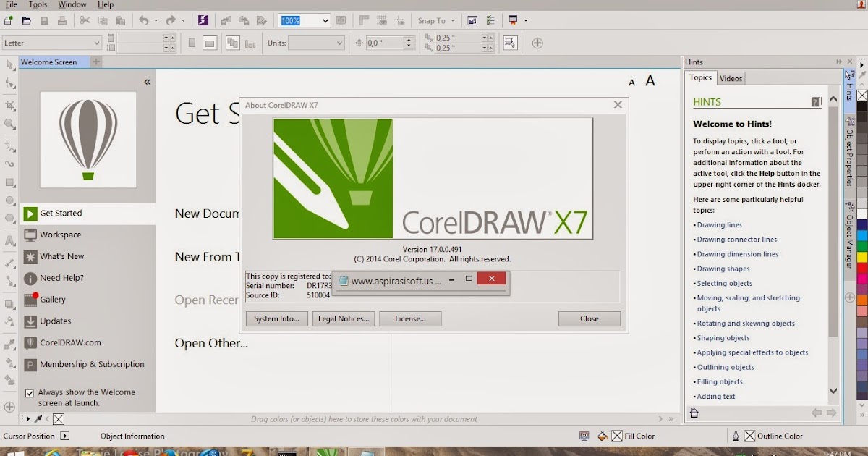868x456 pixels.
Task: Collapse Welcome sidebar with double chevron
Action: 148,82
